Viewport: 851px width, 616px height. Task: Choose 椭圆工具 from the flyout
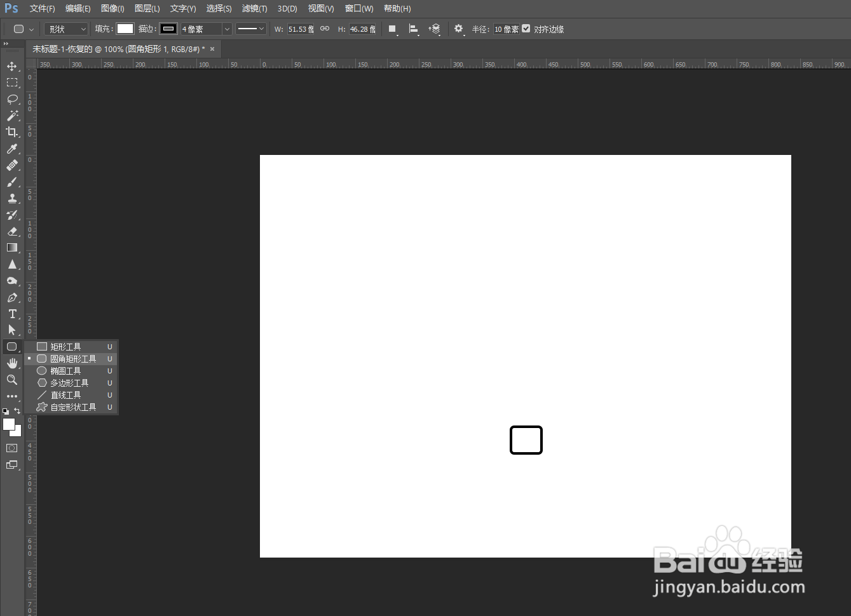[71, 371]
